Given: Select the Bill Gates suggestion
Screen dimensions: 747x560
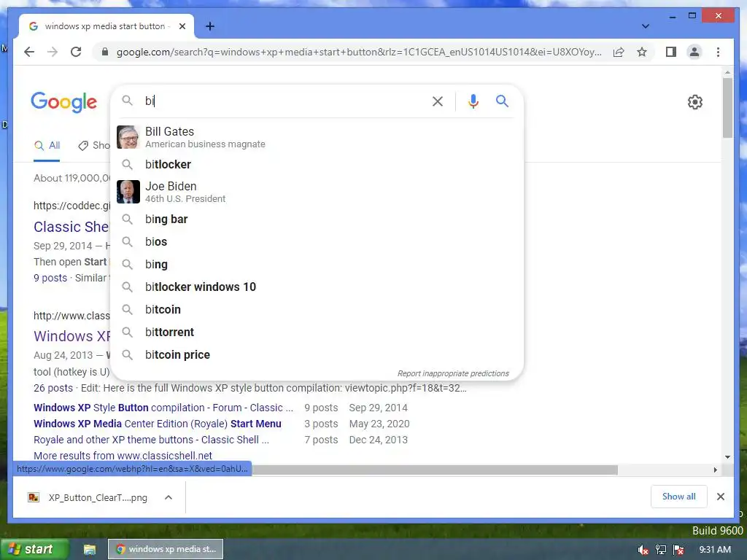Looking at the screenshot, I should click(x=317, y=137).
